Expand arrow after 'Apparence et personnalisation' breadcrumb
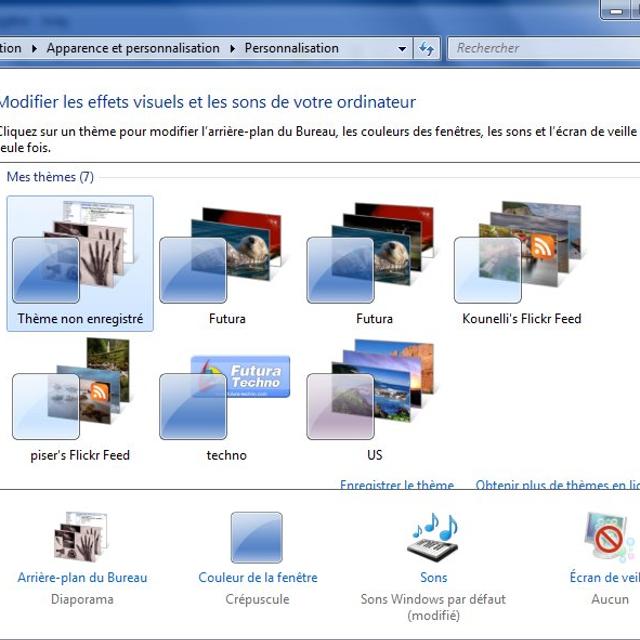This screenshot has height=640, width=640. click(x=232, y=49)
